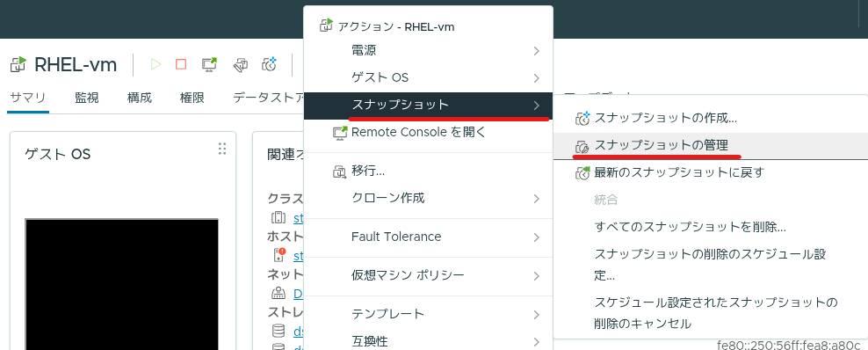Click the Take Snapshot toolbar icon
The image size is (868, 350).
tap(269, 65)
